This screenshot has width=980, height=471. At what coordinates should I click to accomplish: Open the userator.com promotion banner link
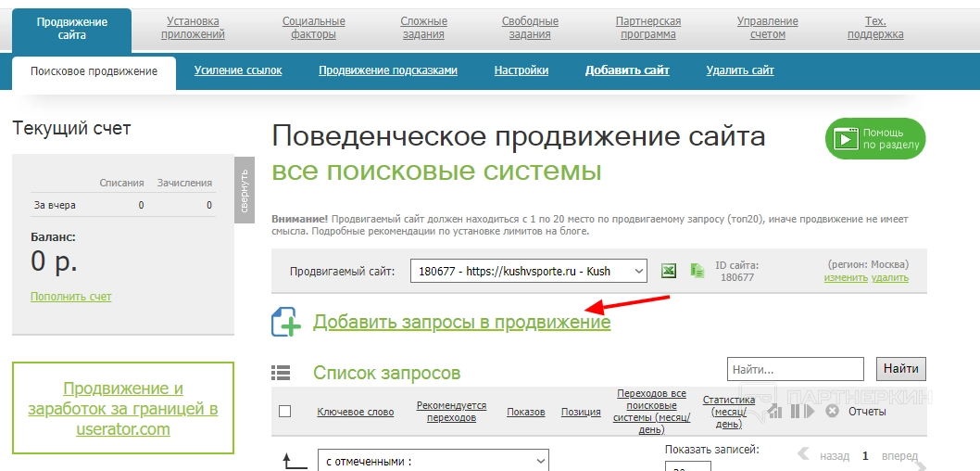tap(123, 409)
